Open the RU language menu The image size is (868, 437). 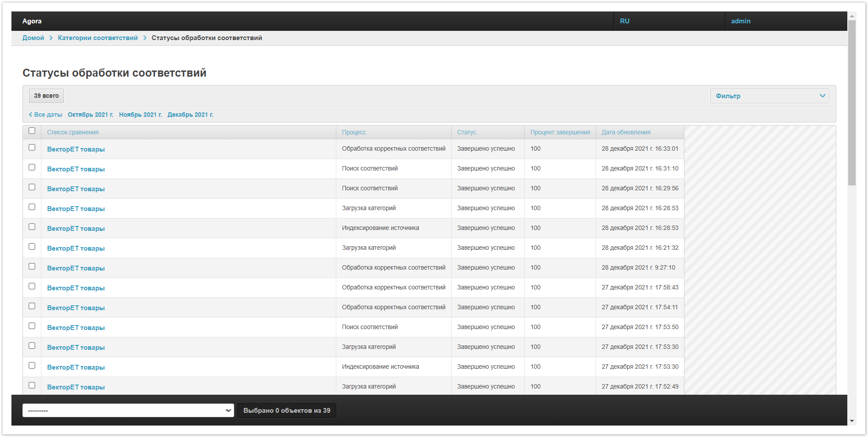625,21
